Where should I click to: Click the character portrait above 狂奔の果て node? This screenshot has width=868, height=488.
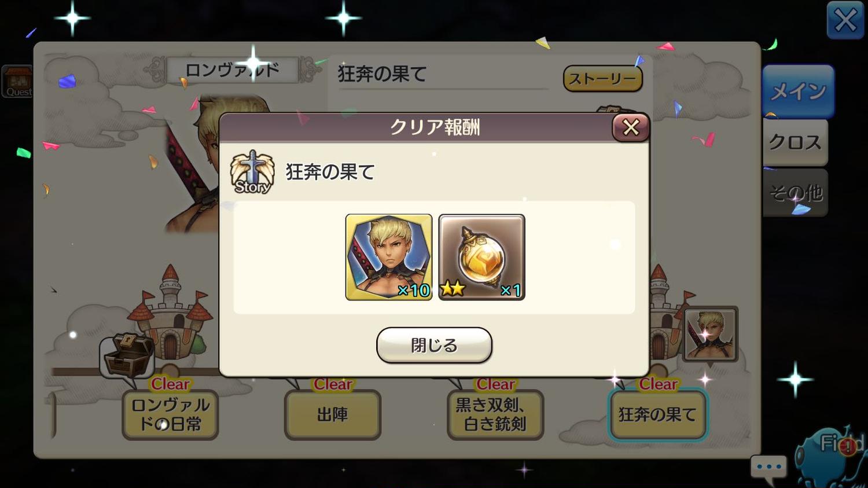710,335
